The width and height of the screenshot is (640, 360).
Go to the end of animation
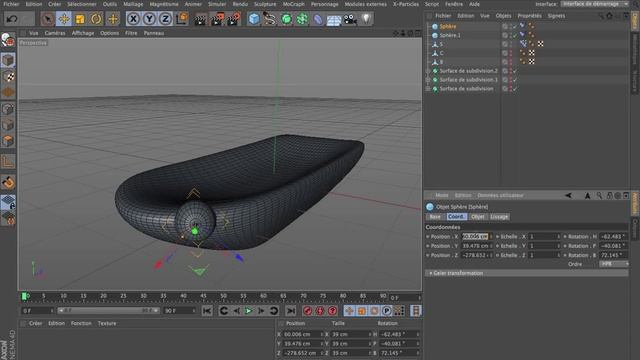pos(290,311)
